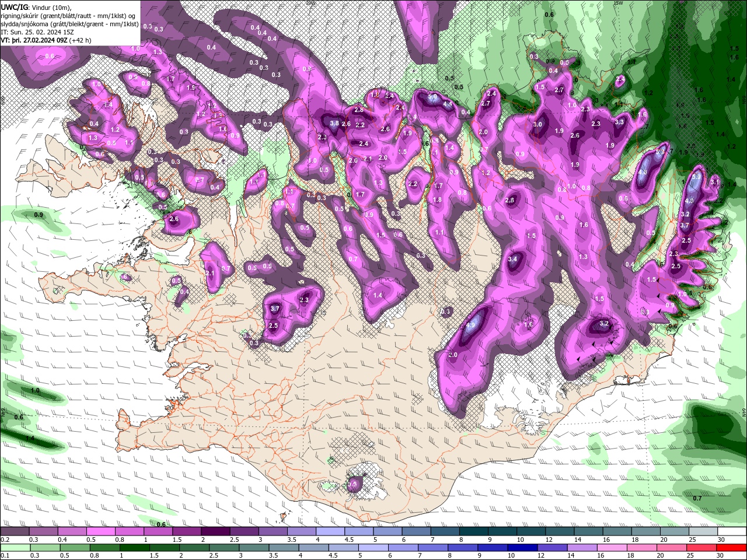Click the 4 lavender swatch in snowfall legend

coord(330,531)
